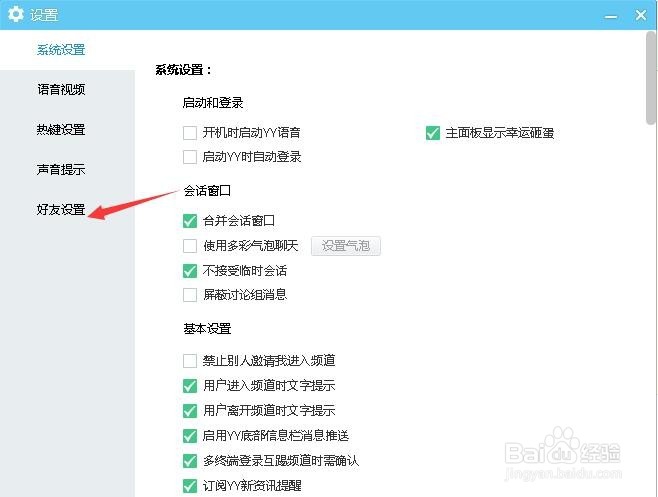
Task: Enable 启动YY时自动登录 checkbox
Action: [x=190, y=157]
